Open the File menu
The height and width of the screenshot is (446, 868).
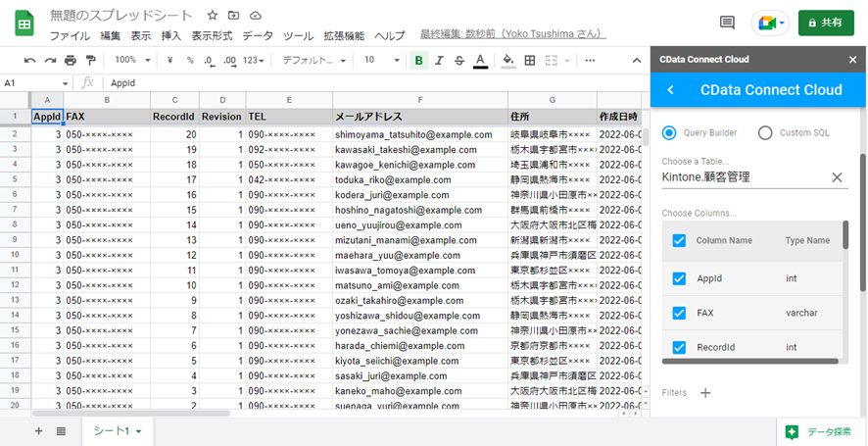click(70, 36)
